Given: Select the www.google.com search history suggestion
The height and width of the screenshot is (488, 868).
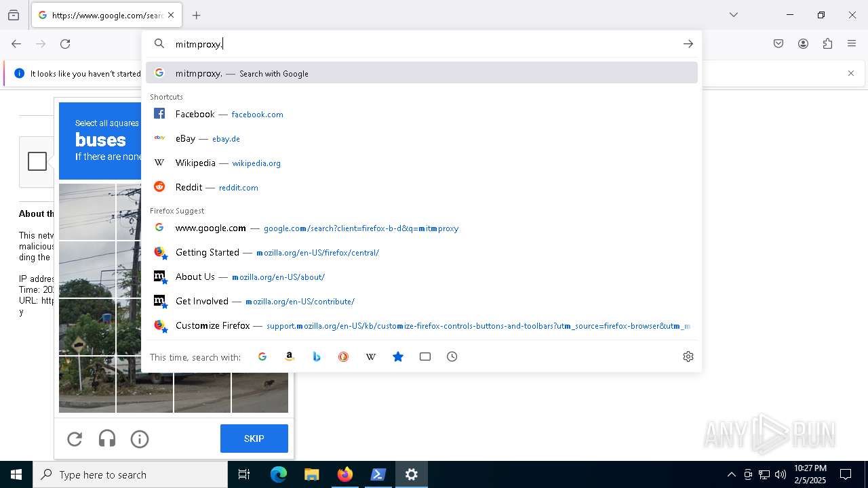Looking at the screenshot, I should tap(422, 228).
